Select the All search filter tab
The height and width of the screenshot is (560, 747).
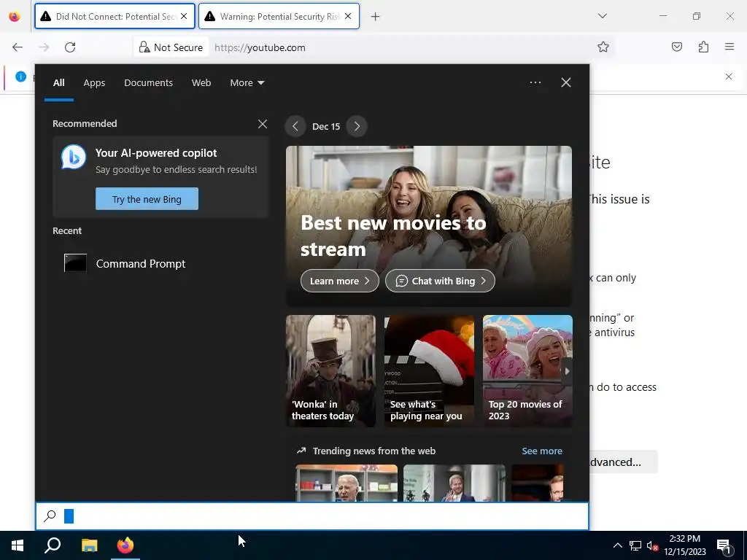point(58,83)
